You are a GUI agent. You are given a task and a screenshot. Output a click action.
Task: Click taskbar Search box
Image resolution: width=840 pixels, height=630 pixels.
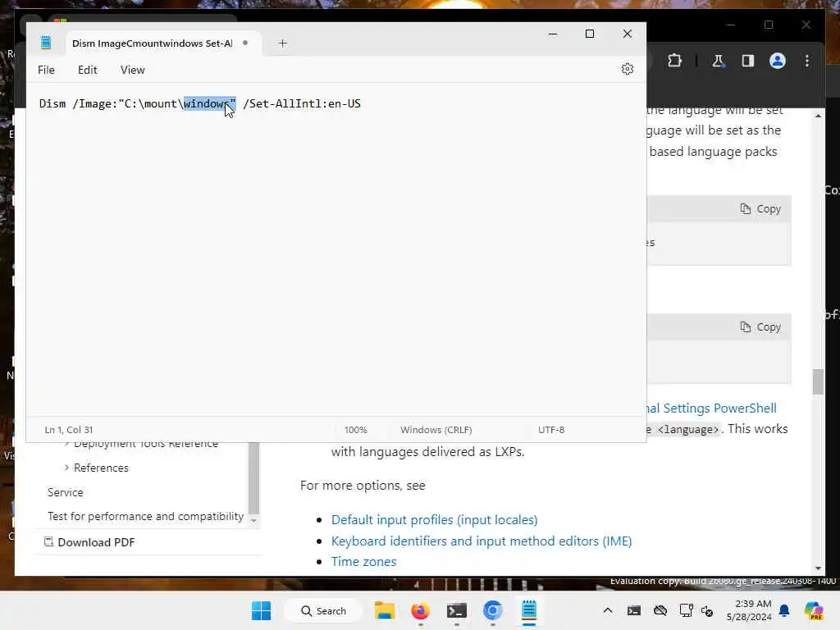tap(323, 610)
